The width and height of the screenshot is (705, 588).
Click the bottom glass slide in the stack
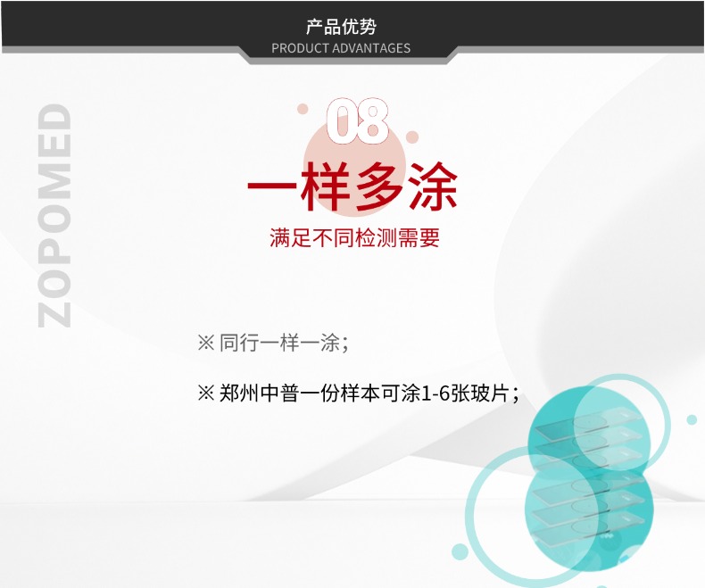pyautogui.click(x=585, y=534)
